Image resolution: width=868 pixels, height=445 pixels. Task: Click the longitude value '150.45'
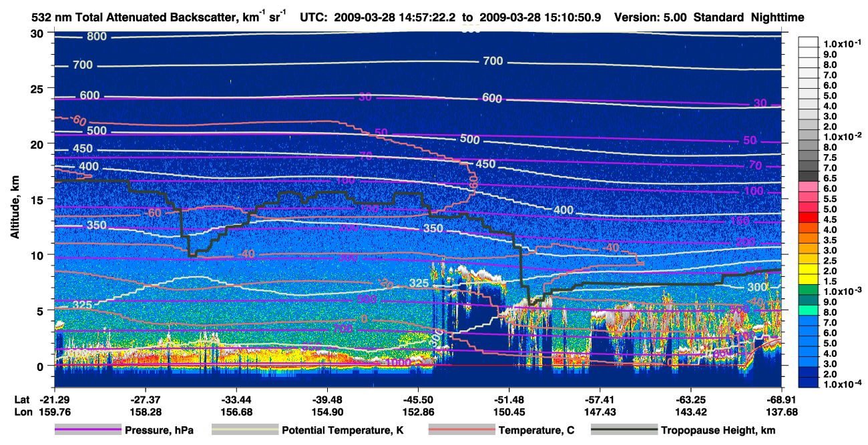point(509,412)
